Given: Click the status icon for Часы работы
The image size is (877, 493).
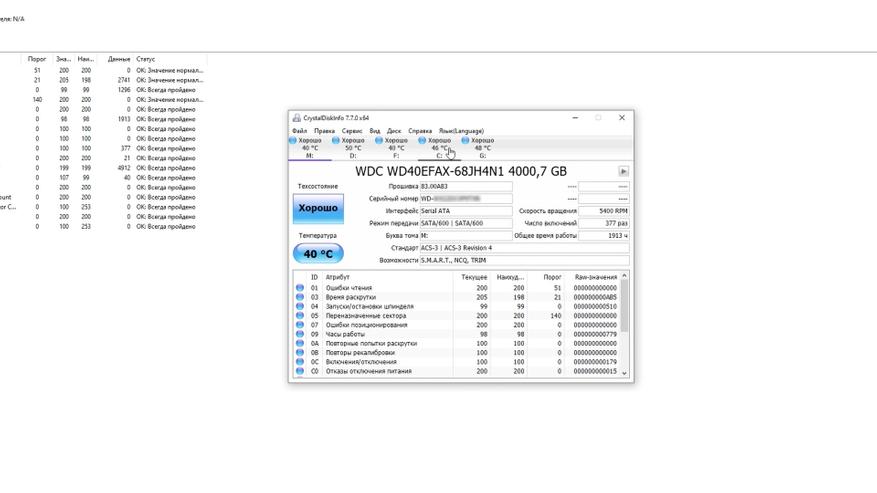Looking at the screenshot, I should pos(300,334).
